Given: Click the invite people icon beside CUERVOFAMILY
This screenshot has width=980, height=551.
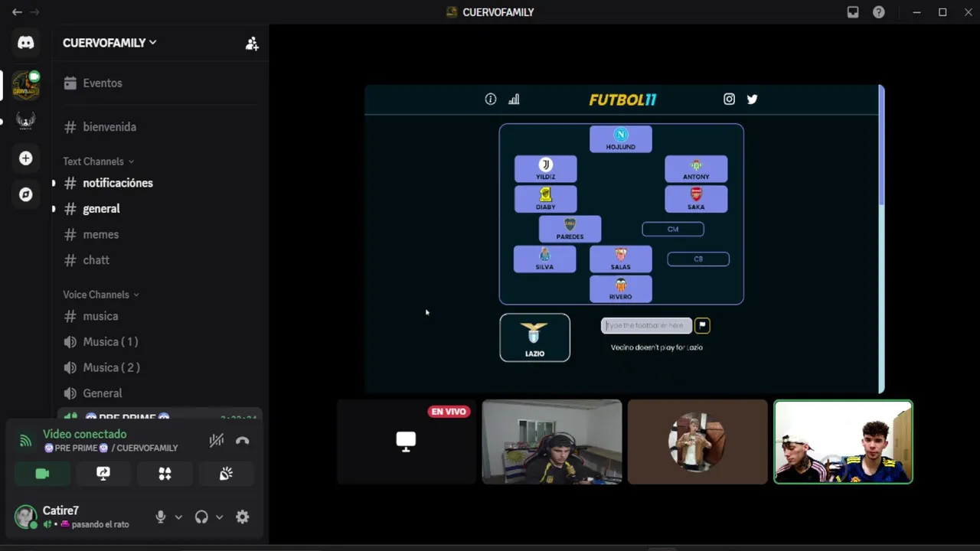Looking at the screenshot, I should tap(252, 44).
